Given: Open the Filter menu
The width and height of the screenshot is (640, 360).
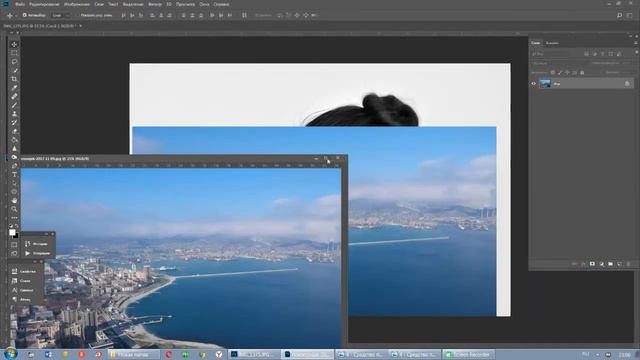Looking at the screenshot, I should point(155,4).
